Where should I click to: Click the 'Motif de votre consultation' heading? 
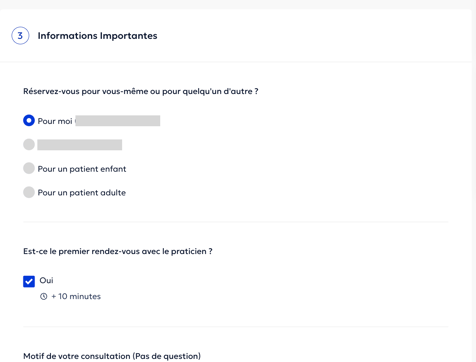click(x=112, y=356)
